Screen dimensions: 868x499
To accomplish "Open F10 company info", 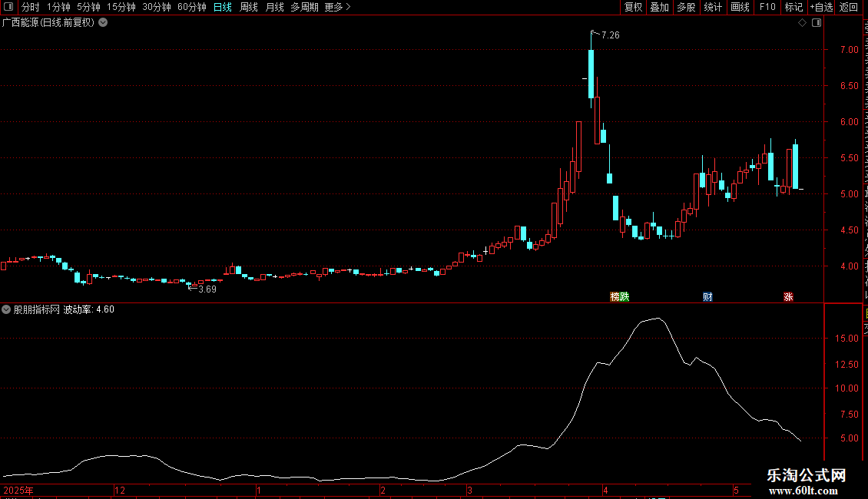I will click(x=767, y=7).
